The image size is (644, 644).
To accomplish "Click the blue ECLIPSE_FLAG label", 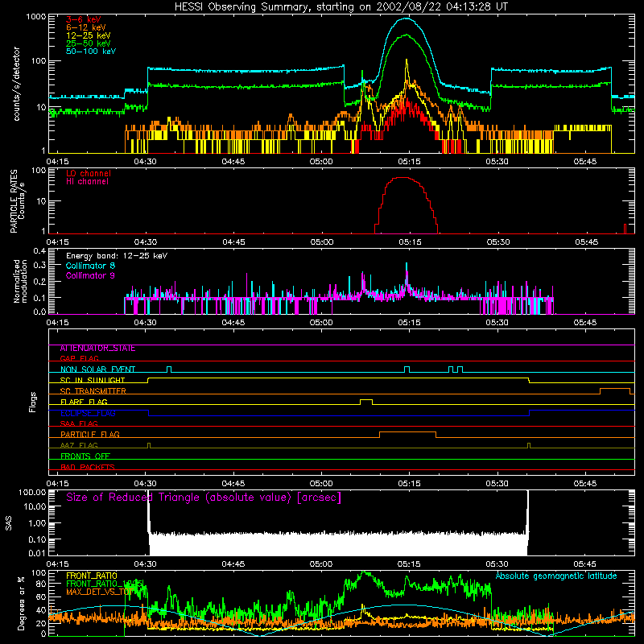I will pos(88,413).
